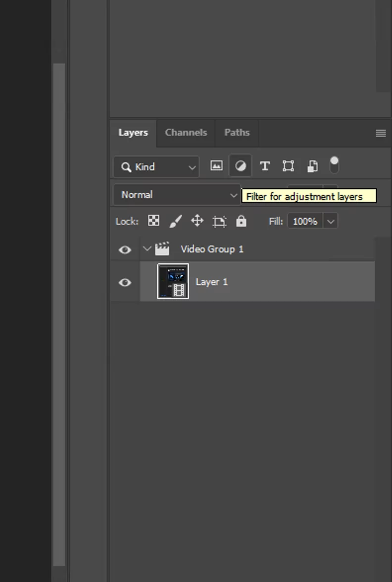Lock all layer attributes
Image resolution: width=392 pixels, height=582 pixels.
[241, 221]
